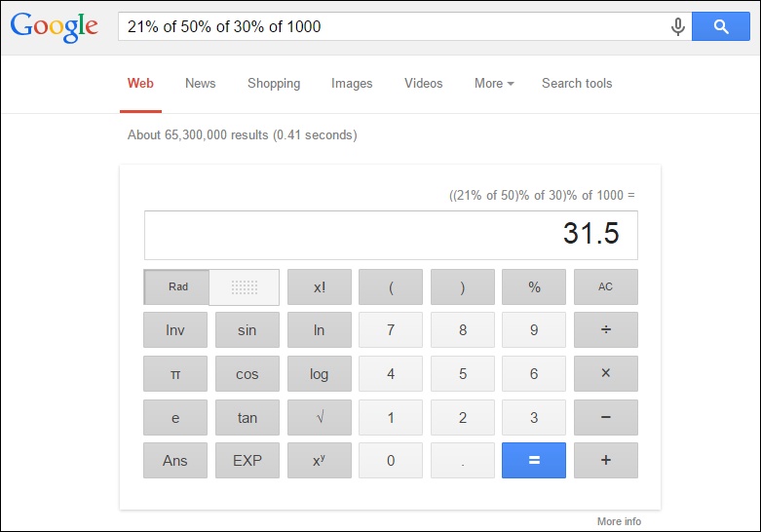Click the microphone voice search icon
Screen dimensions: 761x532
coord(677,26)
